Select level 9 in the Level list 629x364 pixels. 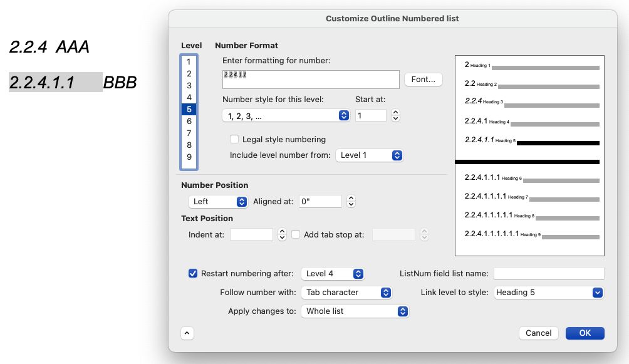(x=189, y=157)
